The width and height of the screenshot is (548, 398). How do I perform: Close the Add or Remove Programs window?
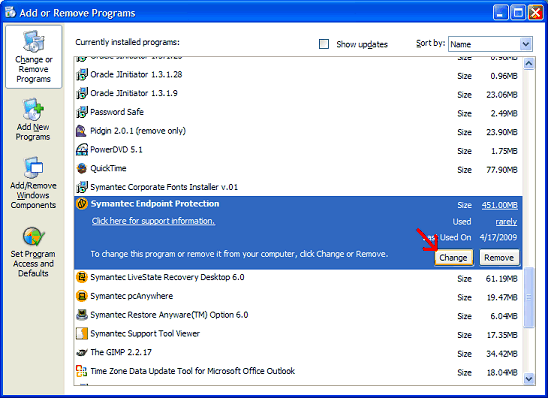535,13
